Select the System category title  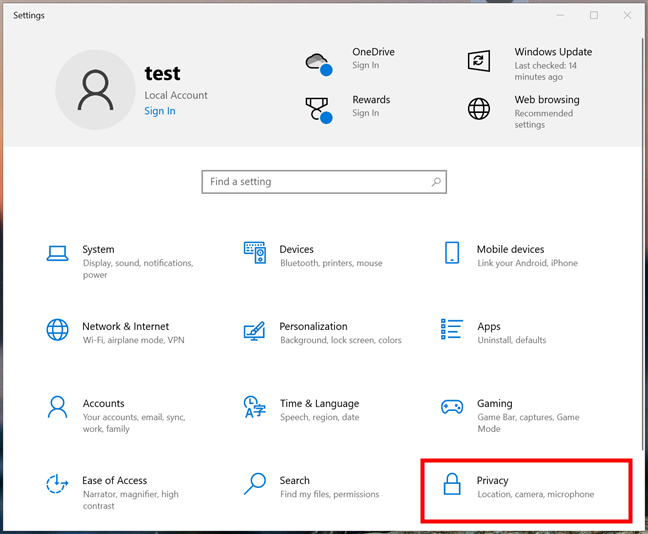pos(98,249)
